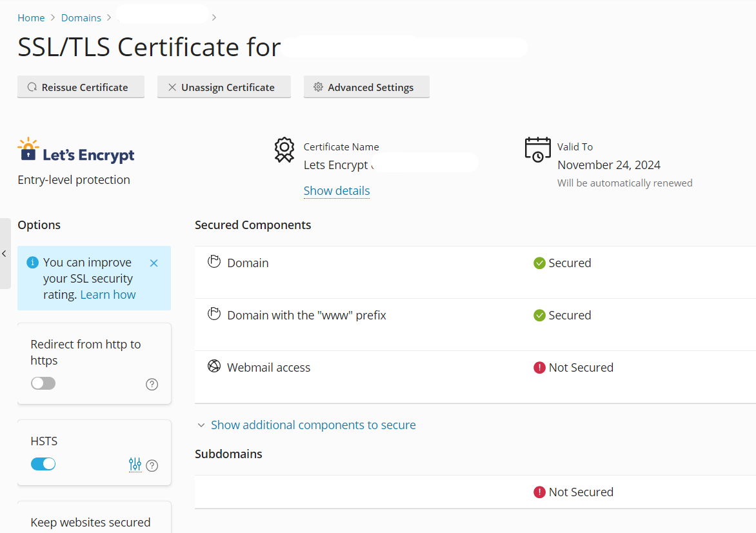
Task: Click the flag icon next to Domain
Action: (214, 261)
